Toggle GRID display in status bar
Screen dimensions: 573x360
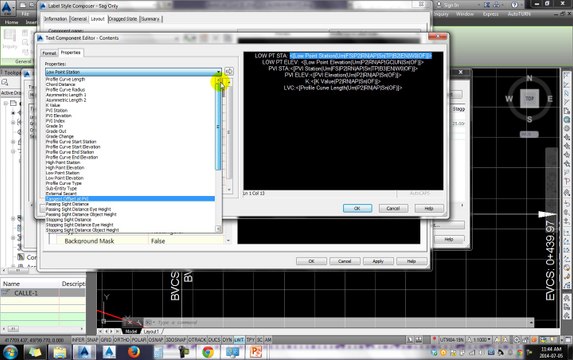(x=106, y=340)
